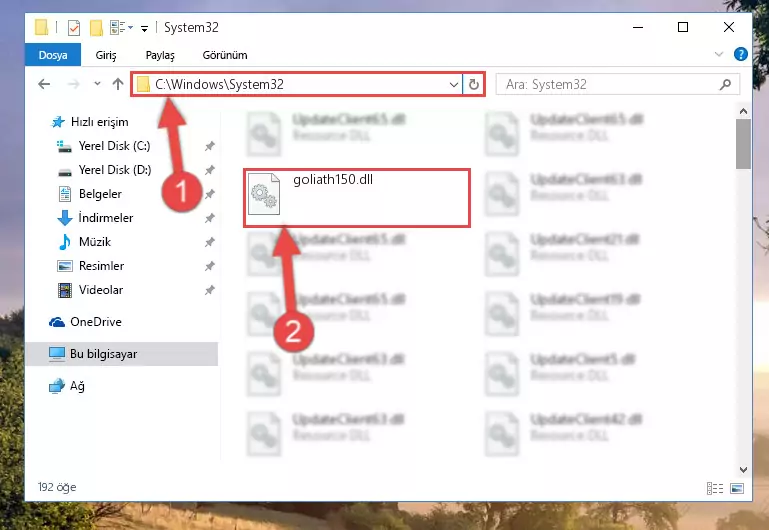Click the scrollbar down arrow

(743, 470)
